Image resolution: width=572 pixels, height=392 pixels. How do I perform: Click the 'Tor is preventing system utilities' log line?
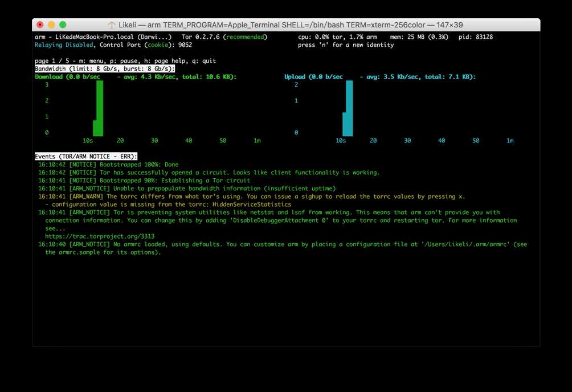[269, 213]
